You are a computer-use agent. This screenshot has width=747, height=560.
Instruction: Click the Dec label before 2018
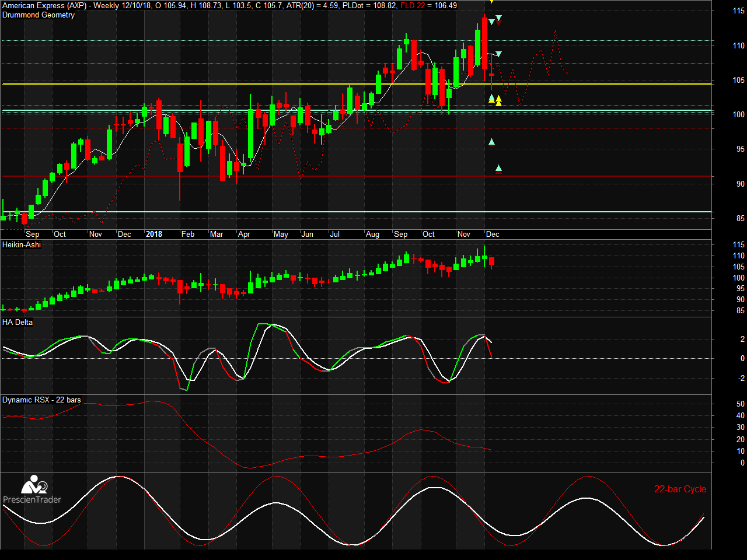coord(124,234)
